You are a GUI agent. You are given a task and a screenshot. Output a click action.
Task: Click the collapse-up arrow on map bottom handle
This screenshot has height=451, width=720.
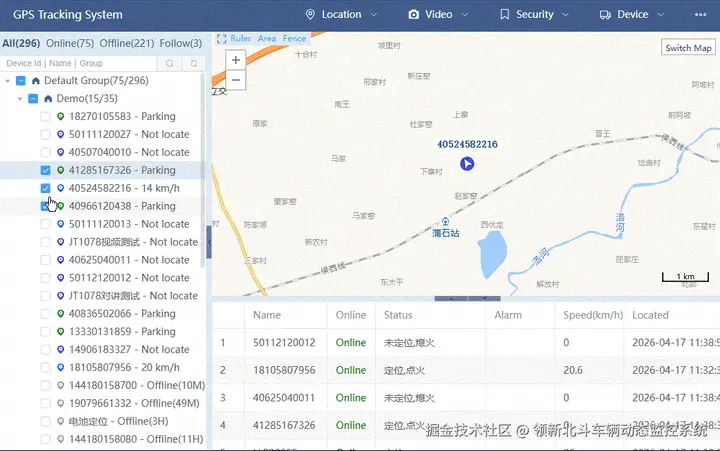[451, 299]
